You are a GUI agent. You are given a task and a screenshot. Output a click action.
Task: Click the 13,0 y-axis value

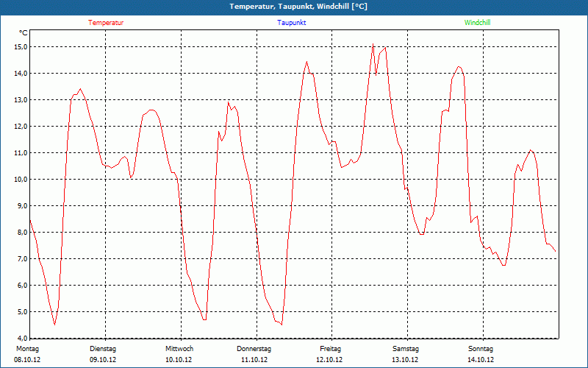click(x=21, y=100)
